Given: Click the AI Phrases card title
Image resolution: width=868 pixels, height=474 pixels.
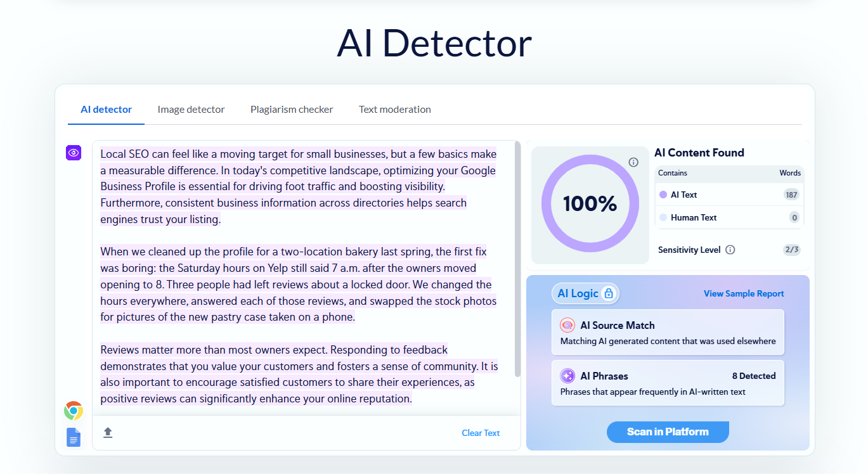Looking at the screenshot, I should point(604,376).
